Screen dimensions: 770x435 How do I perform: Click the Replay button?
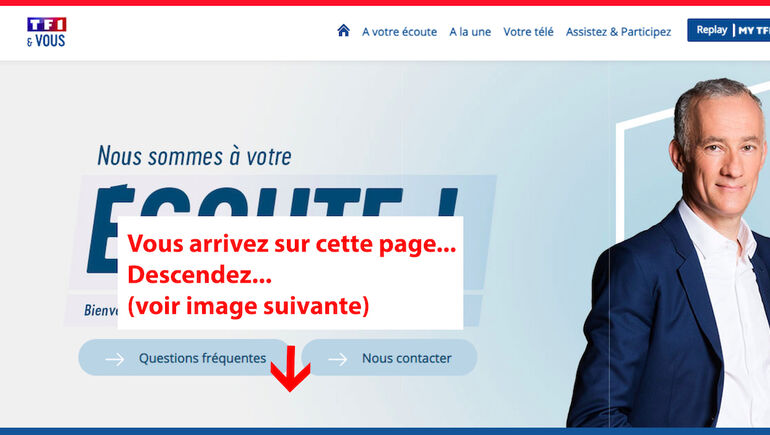click(711, 30)
